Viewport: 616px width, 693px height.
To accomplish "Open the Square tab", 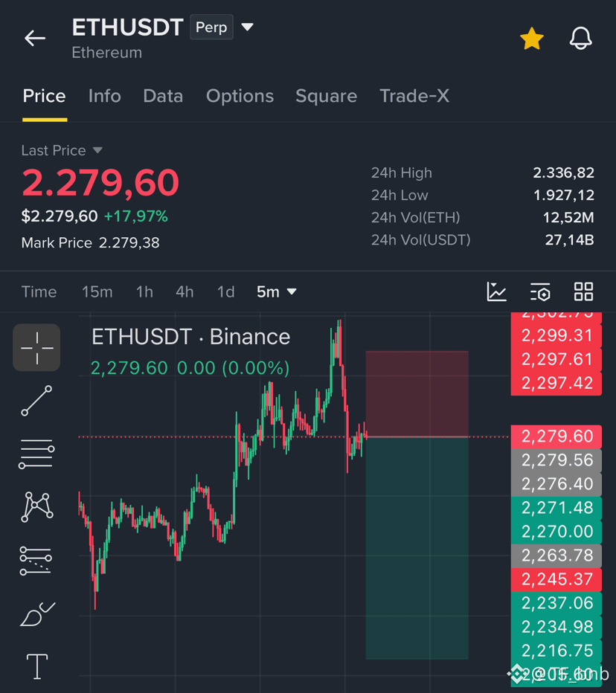I will tap(327, 96).
